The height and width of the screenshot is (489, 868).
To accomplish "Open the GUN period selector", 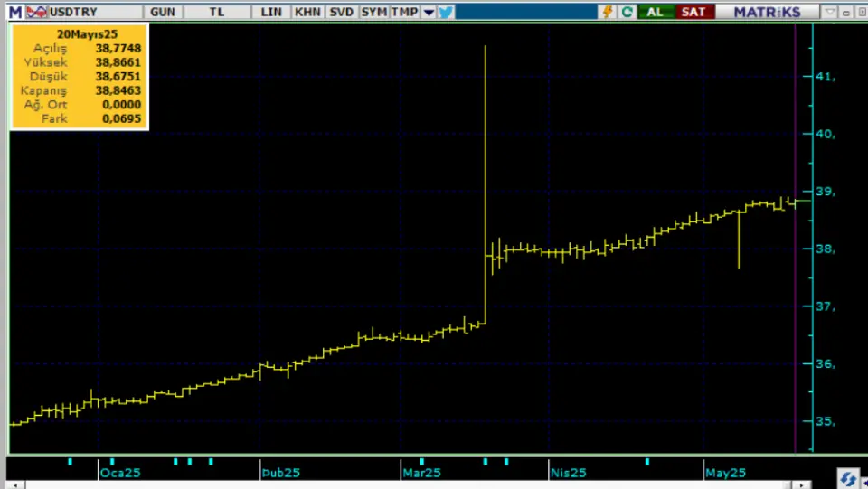I will coord(163,12).
